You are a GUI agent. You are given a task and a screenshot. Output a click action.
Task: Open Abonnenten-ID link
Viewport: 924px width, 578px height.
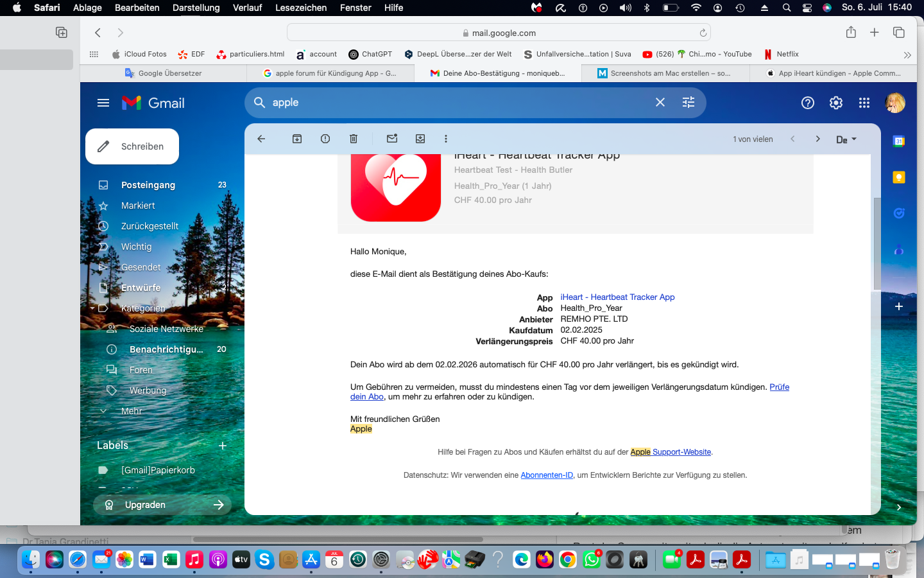point(547,475)
